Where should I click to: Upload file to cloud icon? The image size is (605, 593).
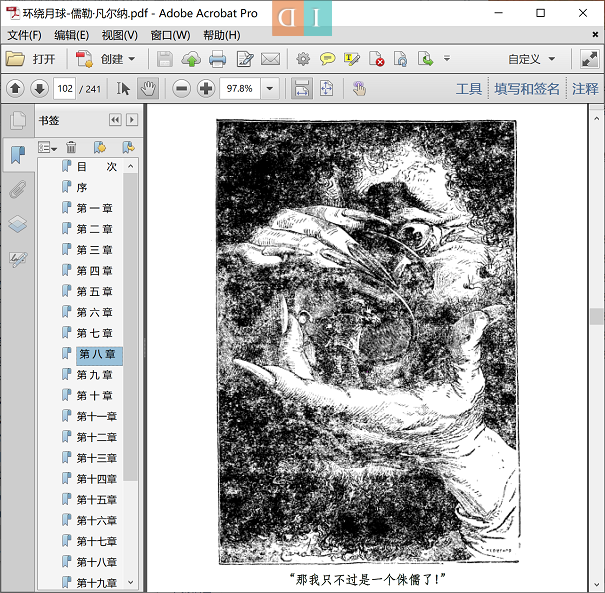click(191, 59)
